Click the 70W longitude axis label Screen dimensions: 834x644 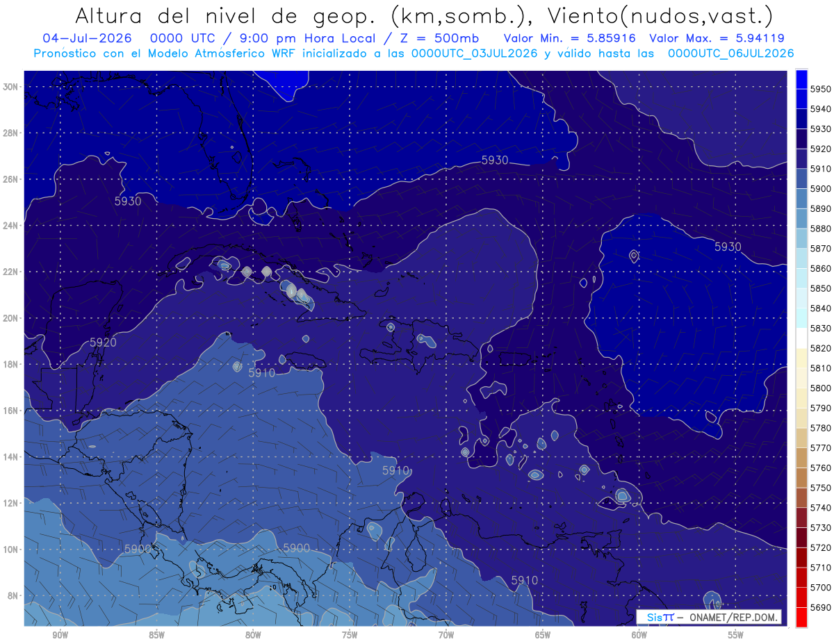pyautogui.click(x=446, y=635)
